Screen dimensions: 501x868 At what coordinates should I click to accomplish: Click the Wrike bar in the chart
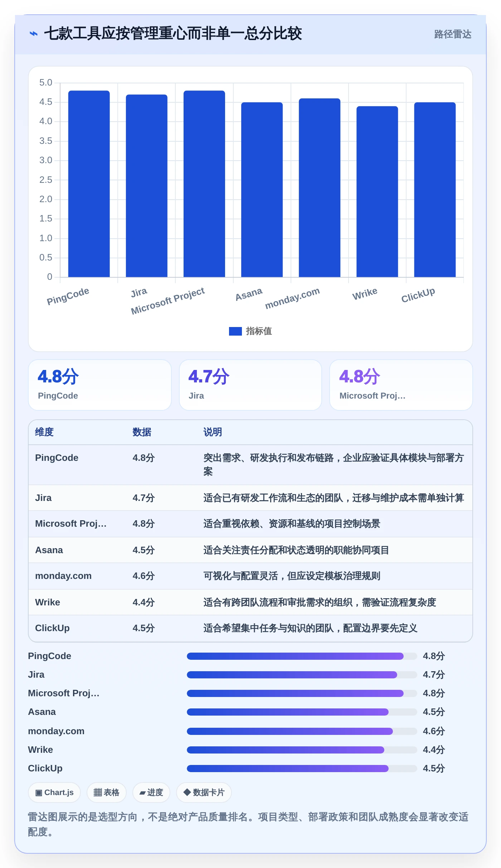[x=377, y=191]
